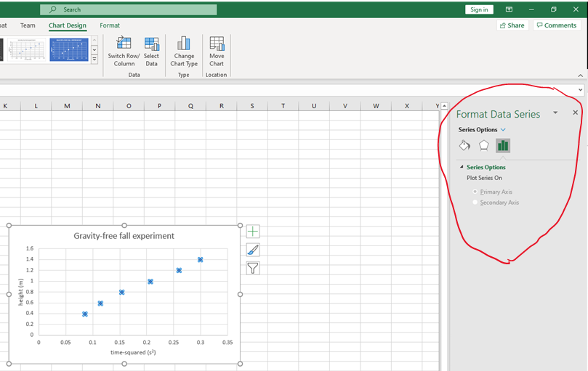The width and height of the screenshot is (588, 371).
Task: Click the Switch Row/Column icon
Action: [x=124, y=45]
